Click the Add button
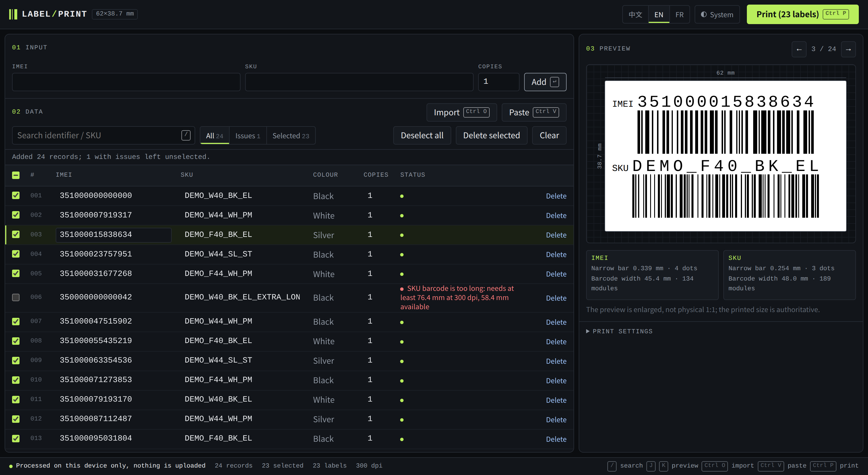Screen dimensions: 868x475 545,82
